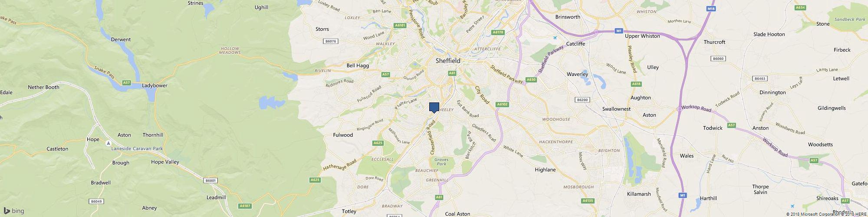The width and height of the screenshot is (868, 217).
Task: Click the Swallownest label
Action: (616, 109)
